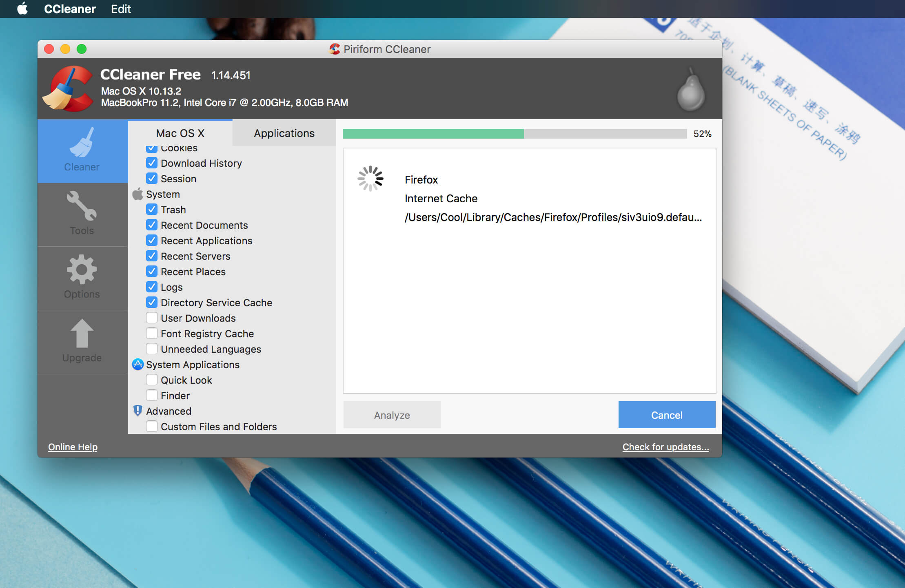The width and height of the screenshot is (905, 588).
Task: Click the Mac OS X 10.13.2 text
Action: [141, 91]
